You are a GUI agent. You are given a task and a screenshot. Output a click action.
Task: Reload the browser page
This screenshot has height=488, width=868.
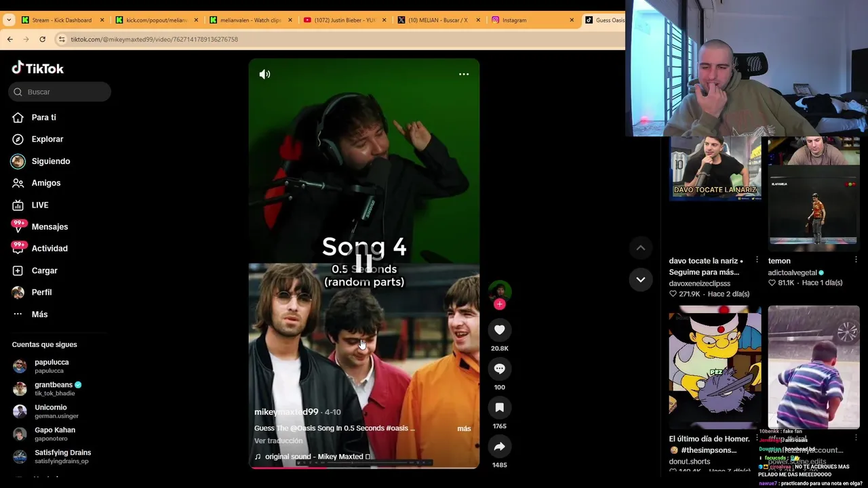(42, 39)
